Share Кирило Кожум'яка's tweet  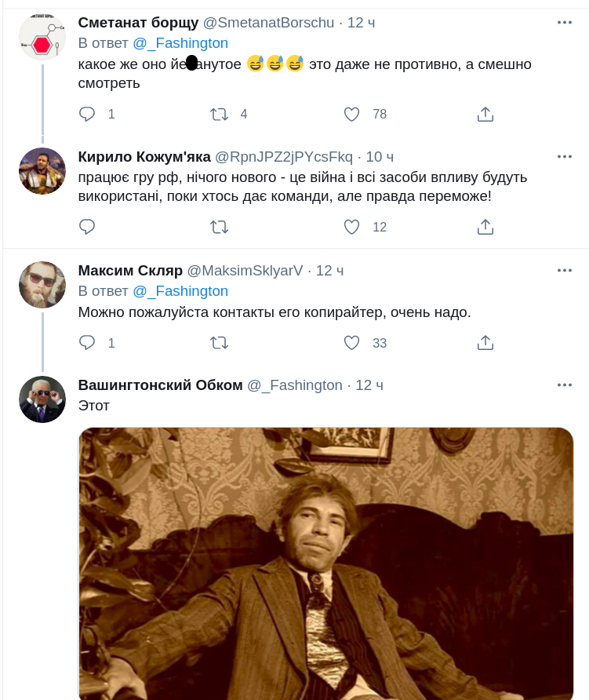485,227
